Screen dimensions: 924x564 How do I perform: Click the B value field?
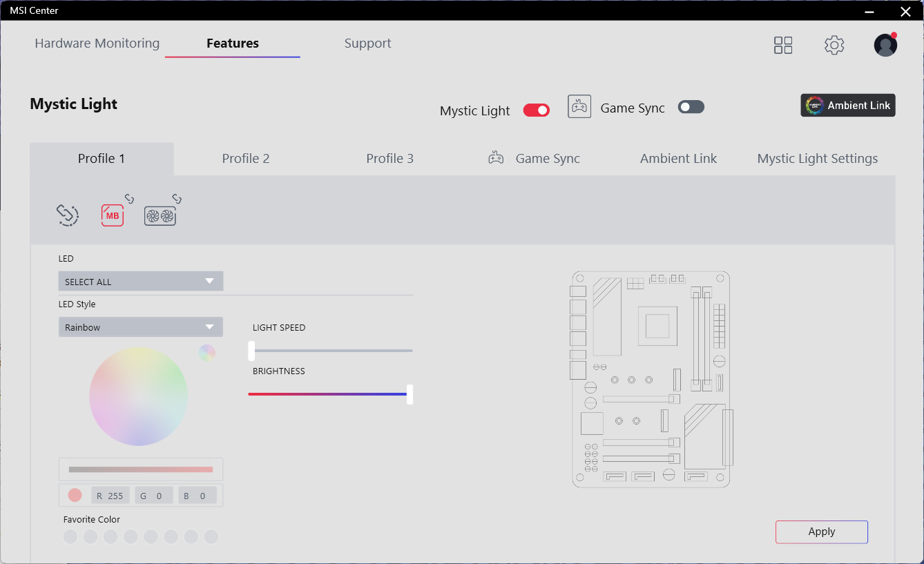(198, 496)
